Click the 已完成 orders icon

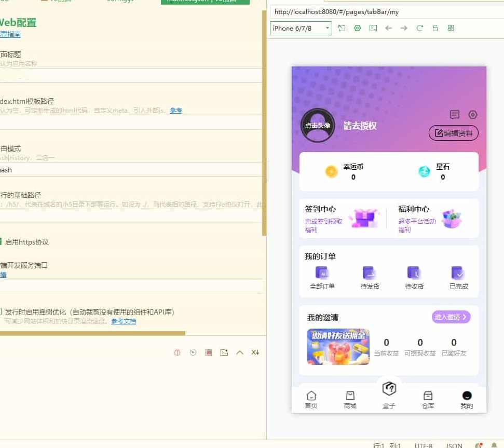(457, 273)
